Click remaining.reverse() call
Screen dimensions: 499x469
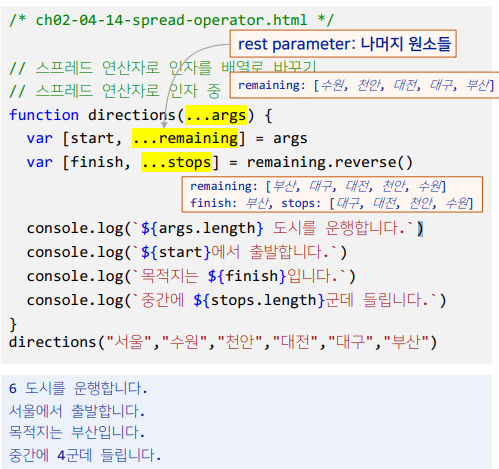point(330,162)
